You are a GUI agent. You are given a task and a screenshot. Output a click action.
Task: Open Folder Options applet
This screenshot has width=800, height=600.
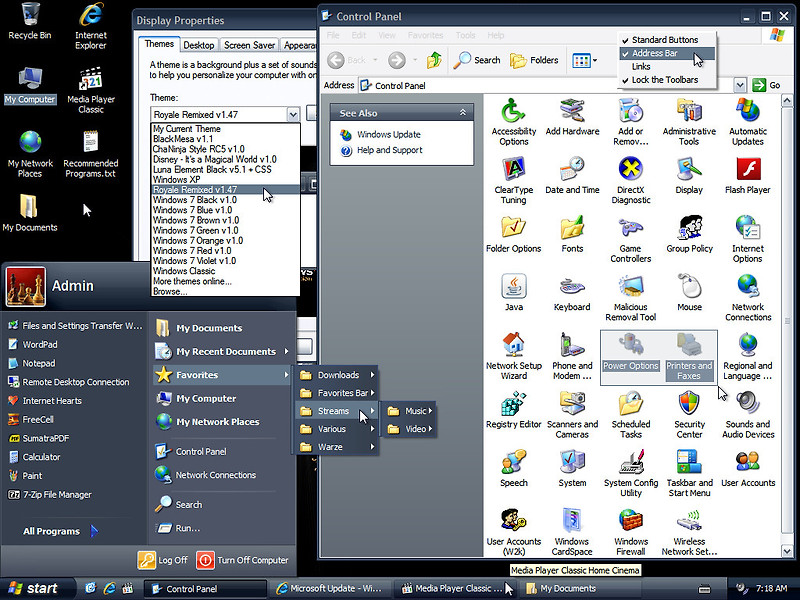513,235
